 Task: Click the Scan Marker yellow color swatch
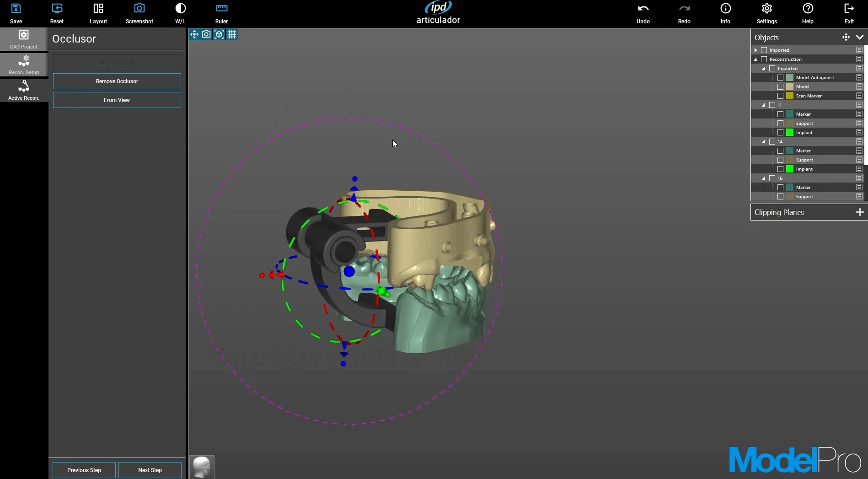790,96
